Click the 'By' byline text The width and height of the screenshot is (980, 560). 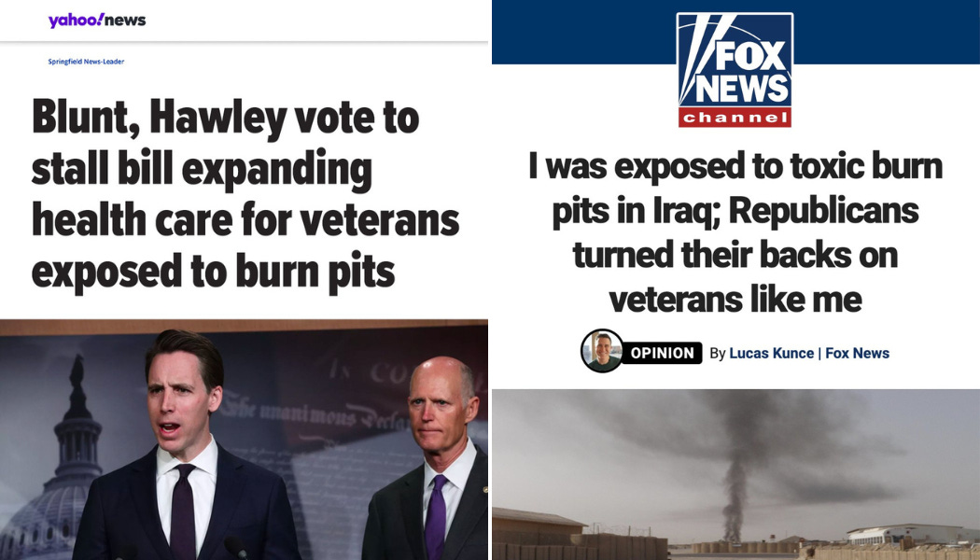(x=718, y=354)
